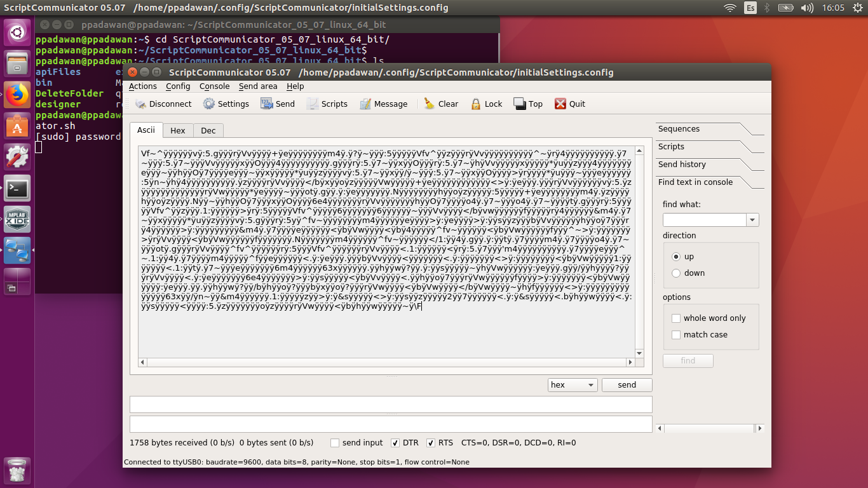868x488 pixels.
Task: Launch Firefox from the Ubuntu launcher
Action: tap(17, 95)
